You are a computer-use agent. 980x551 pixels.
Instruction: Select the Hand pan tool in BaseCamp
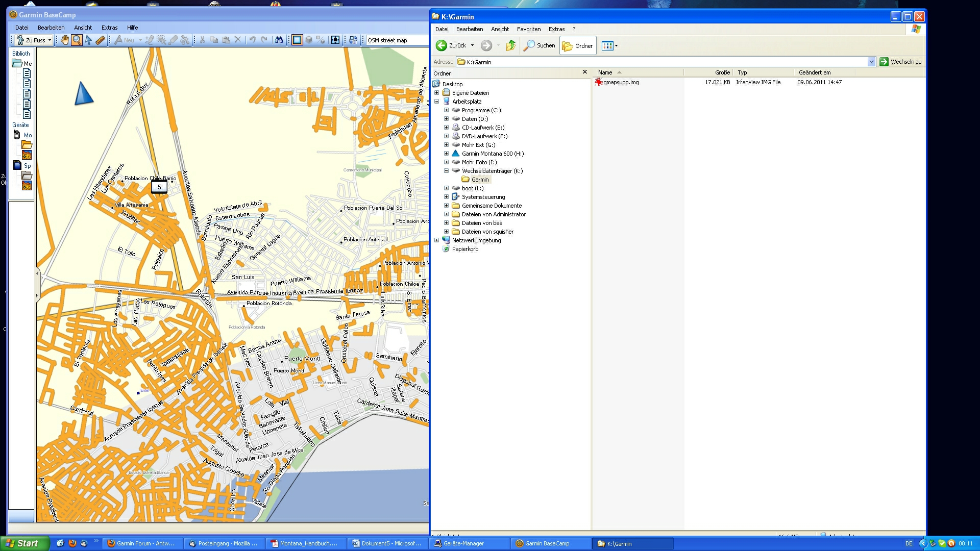(65, 40)
